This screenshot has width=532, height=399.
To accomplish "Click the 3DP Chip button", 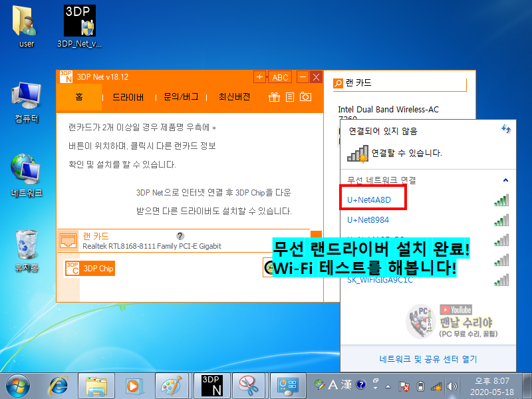I will coord(90,269).
